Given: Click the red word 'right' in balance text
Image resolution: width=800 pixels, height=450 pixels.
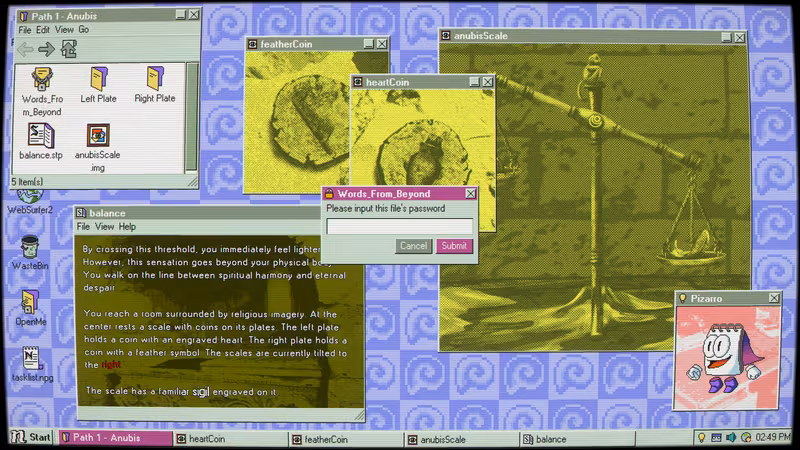Looking at the screenshot, I should (x=111, y=364).
